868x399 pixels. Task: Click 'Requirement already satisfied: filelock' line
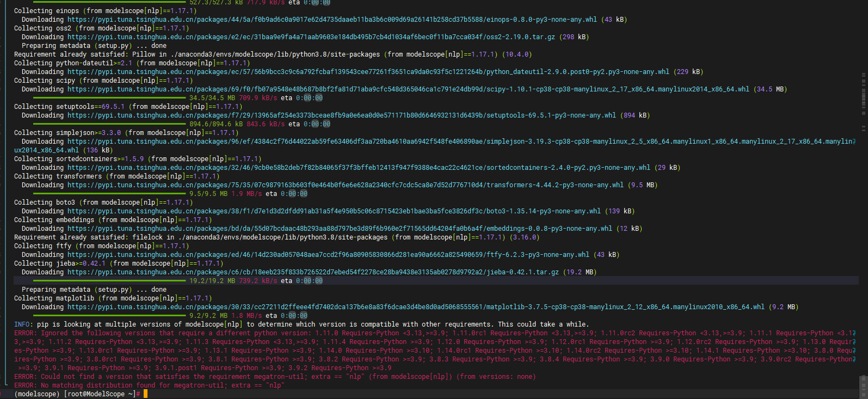(x=276, y=237)
